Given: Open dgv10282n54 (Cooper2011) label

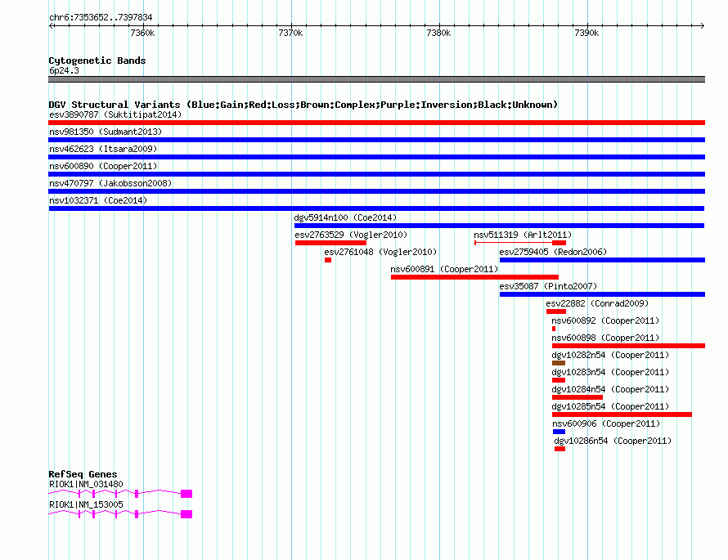Looking at the screenshot, I should click(610, 355).
